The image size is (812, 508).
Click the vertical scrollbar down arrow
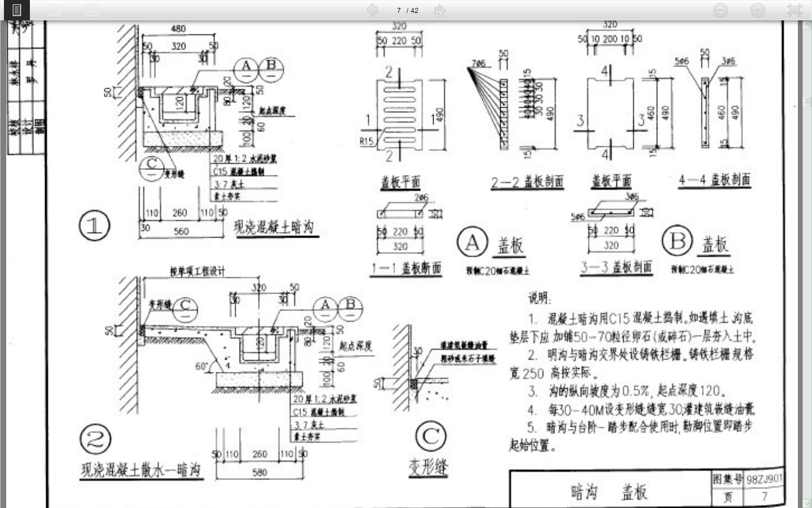click(807, 503)
